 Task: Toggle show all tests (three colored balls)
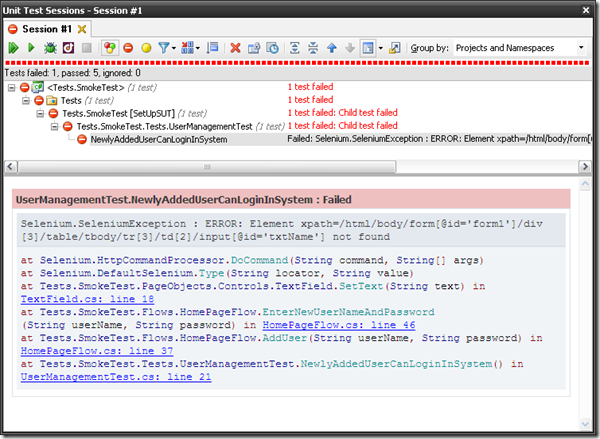coord(110,48)
